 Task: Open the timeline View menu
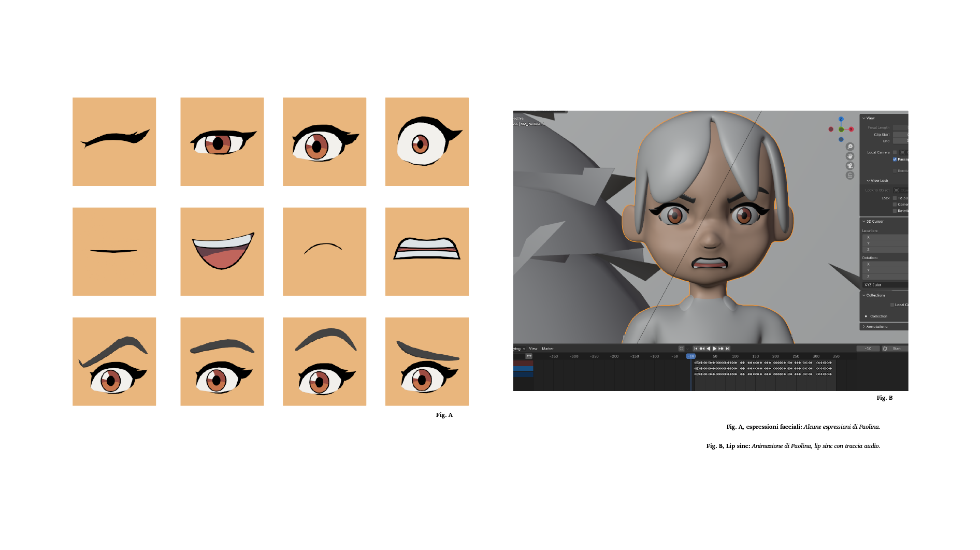(533, 349)
